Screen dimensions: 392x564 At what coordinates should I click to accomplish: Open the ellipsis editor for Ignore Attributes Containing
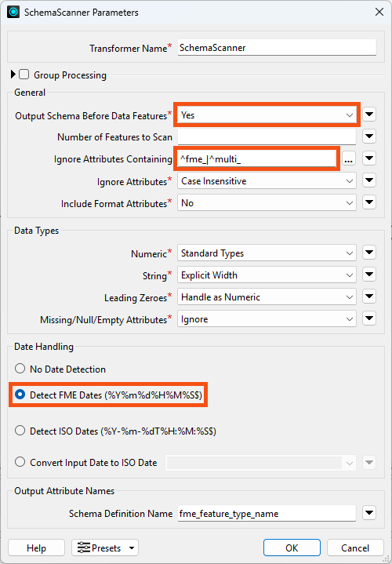pyautogui.click(x=348, y=158)
